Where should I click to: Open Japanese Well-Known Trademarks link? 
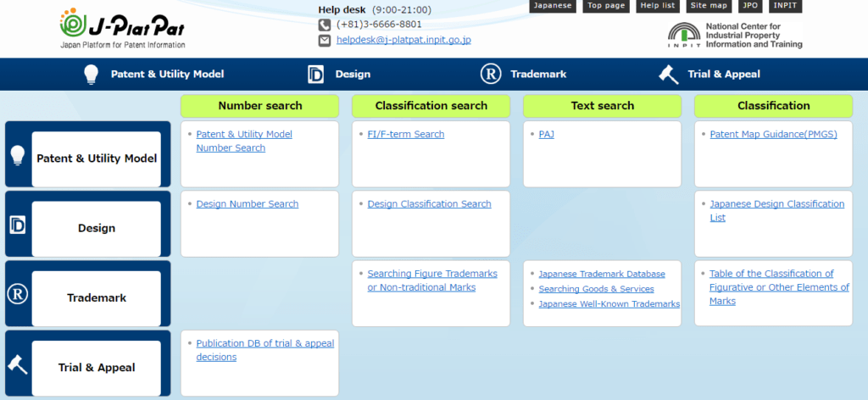click(609, 303)
